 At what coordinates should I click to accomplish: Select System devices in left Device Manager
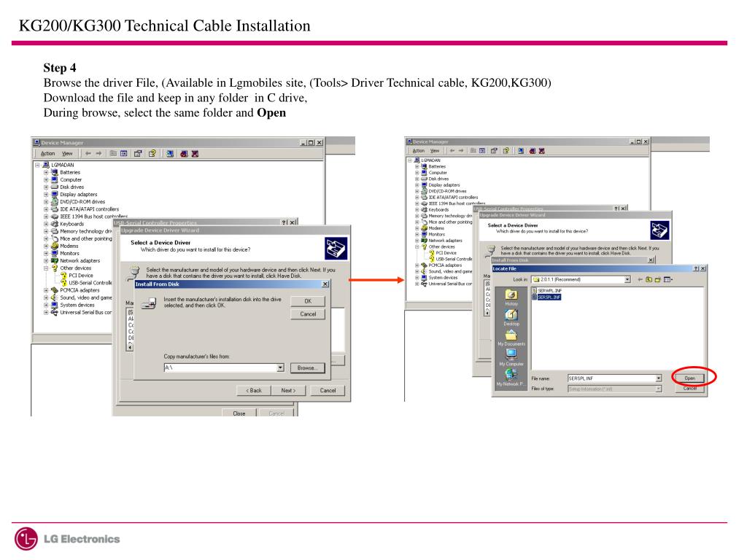(77, 305)
